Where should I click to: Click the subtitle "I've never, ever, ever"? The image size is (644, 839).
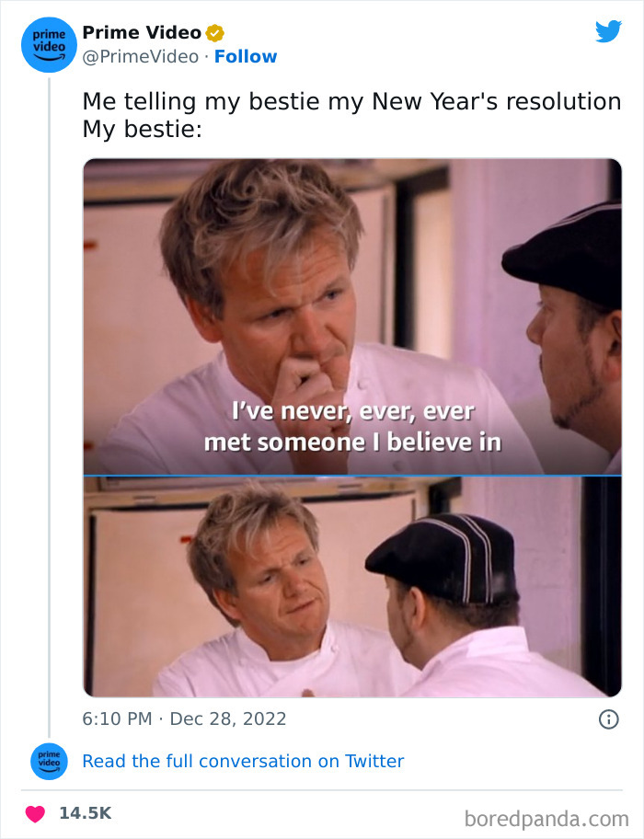coord(353,411)
